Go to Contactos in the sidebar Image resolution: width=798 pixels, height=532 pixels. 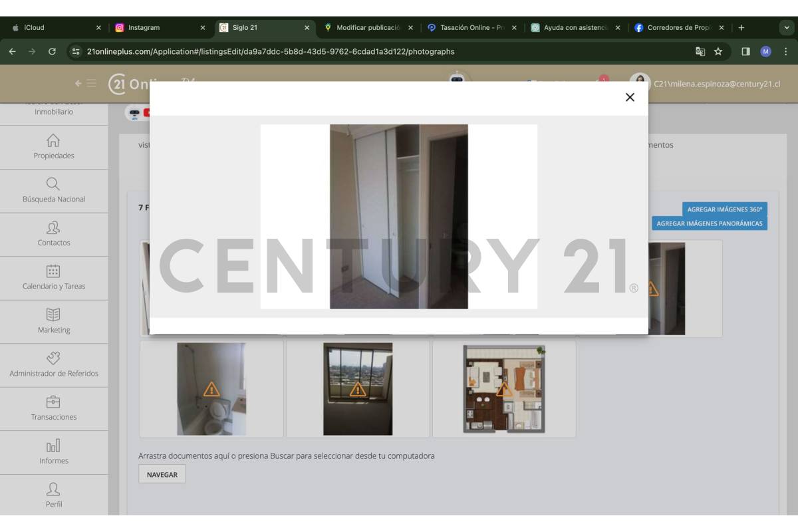(x=54, y=234)
